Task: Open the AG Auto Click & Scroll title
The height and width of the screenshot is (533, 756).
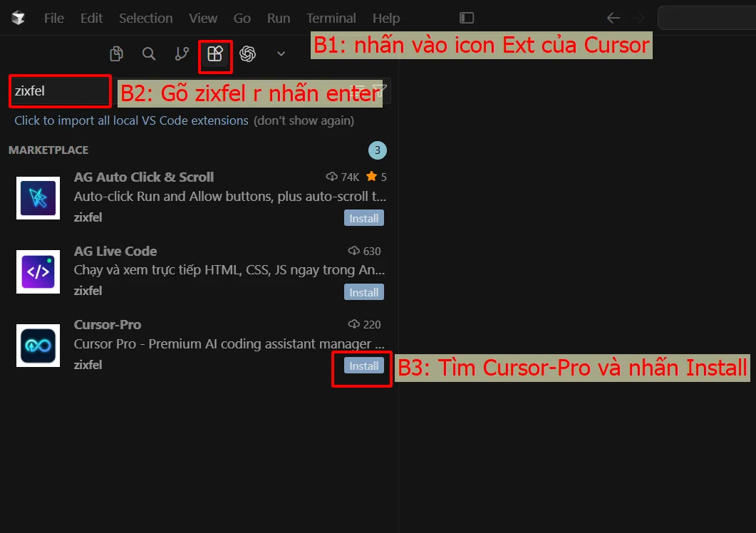Action: click(x=144, y=177)
